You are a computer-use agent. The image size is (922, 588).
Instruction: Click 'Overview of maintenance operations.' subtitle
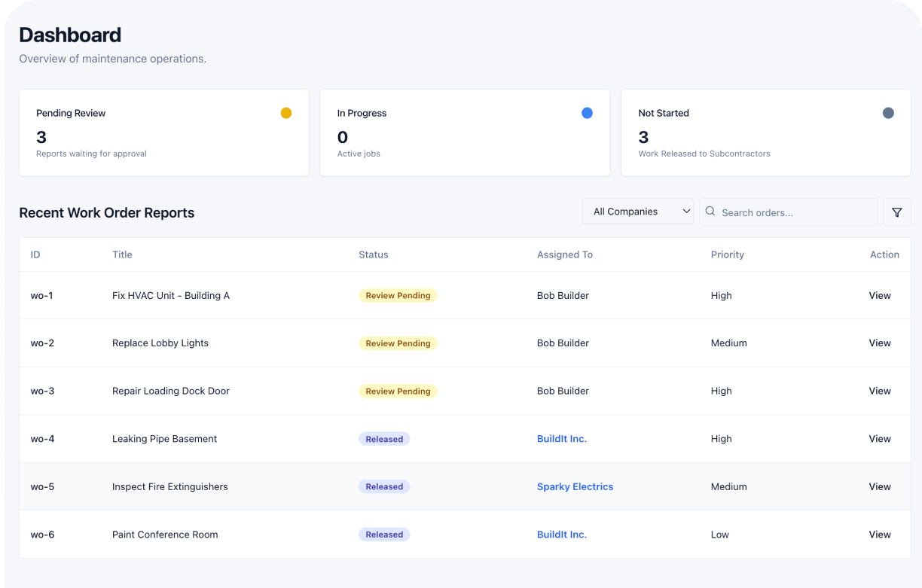point(113,59)
